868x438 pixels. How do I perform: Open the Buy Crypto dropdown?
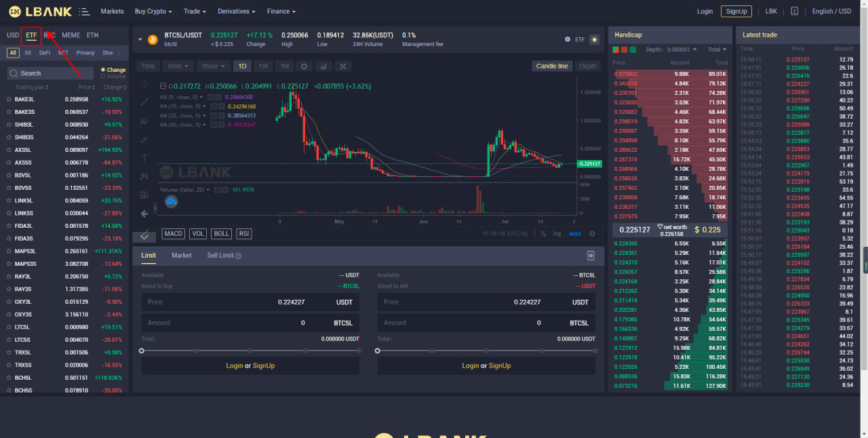tap(153, 12)
